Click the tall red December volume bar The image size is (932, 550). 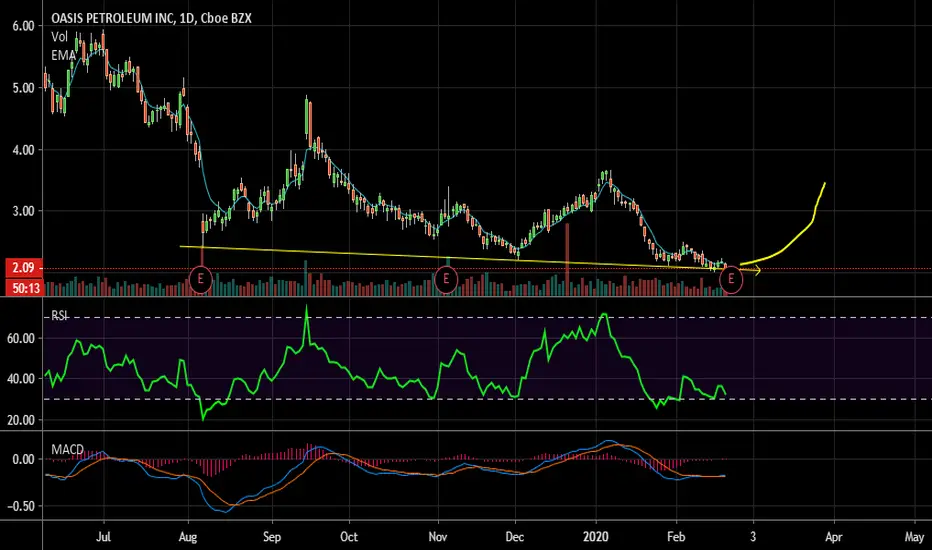pos(567,259)
